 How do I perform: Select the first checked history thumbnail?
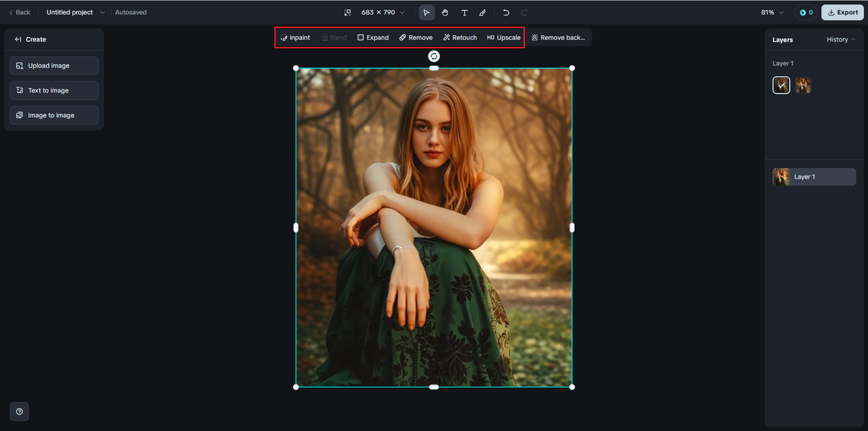781,85
